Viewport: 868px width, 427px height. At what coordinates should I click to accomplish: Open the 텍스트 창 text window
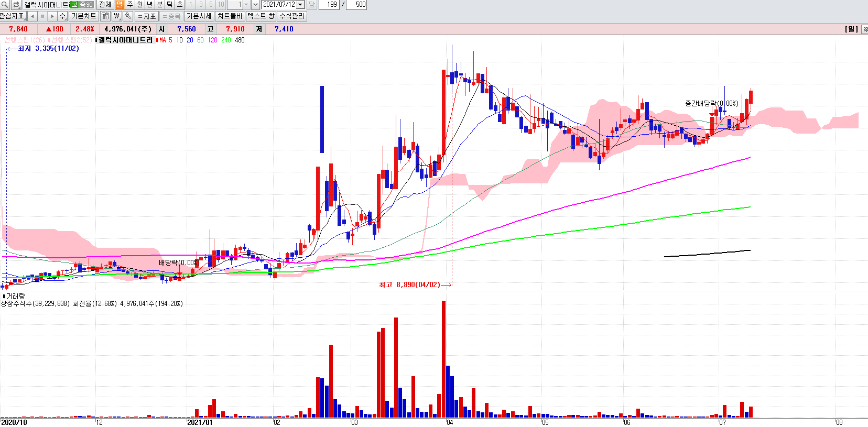click(261, 16)
